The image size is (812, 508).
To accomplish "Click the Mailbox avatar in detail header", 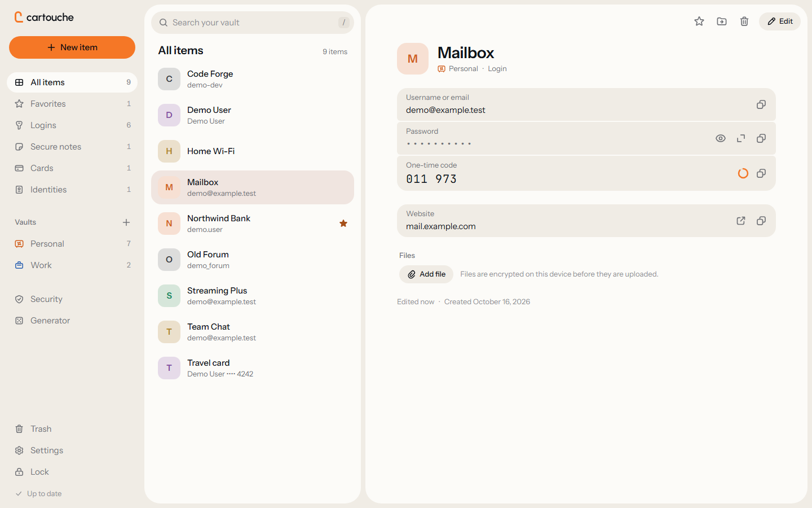I will tap(413, 59).
